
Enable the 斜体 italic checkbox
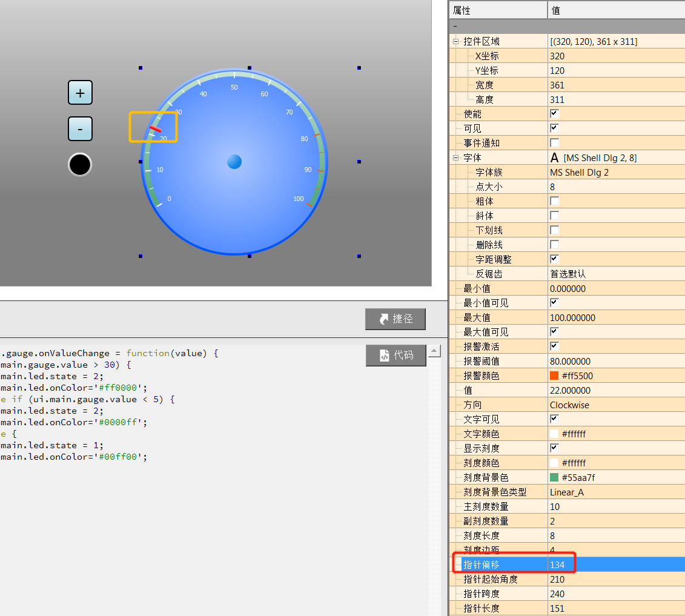(x=554, y=216)
